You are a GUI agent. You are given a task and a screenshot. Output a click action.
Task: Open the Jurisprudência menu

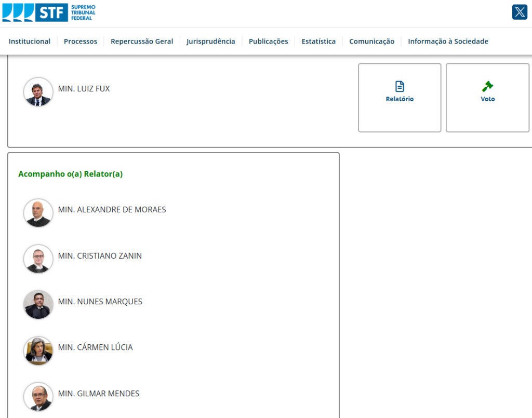(211, 42)
